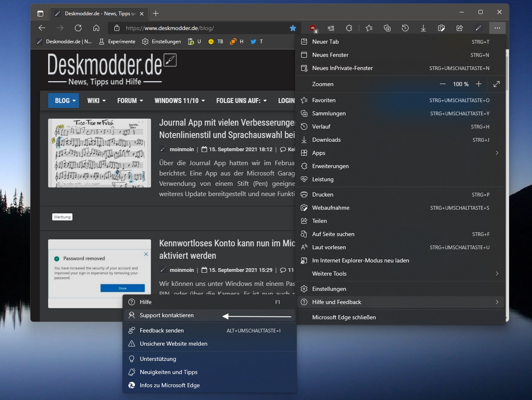Expand the Apps submenu
Image resolution: width=532 pixels, height=400 pixels.
click(x=400, y=153)
